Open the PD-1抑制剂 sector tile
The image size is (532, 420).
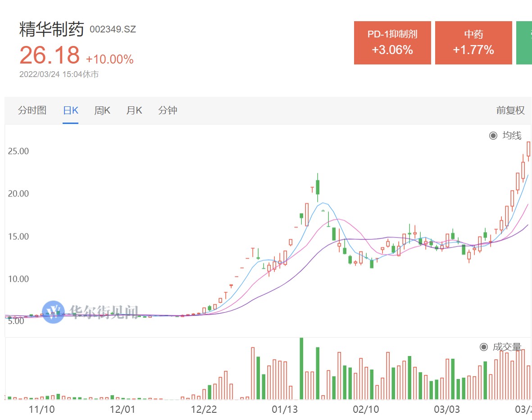(x=392, y=43)
